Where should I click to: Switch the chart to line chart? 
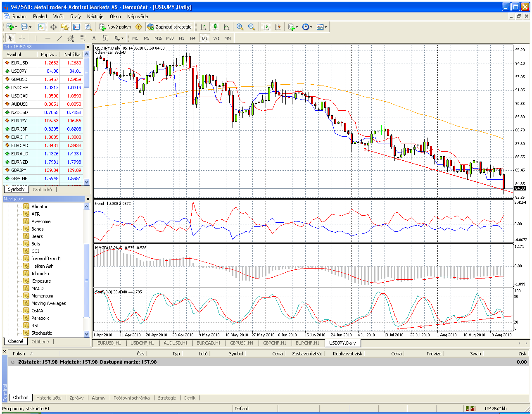pos(226,27)
